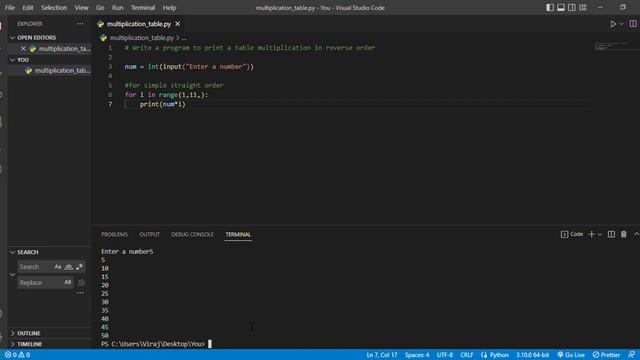Viewport: 640px width, 360px height.
Task: Open the Terminal menu
Action: pyautogui.click(x=143, y=7)
